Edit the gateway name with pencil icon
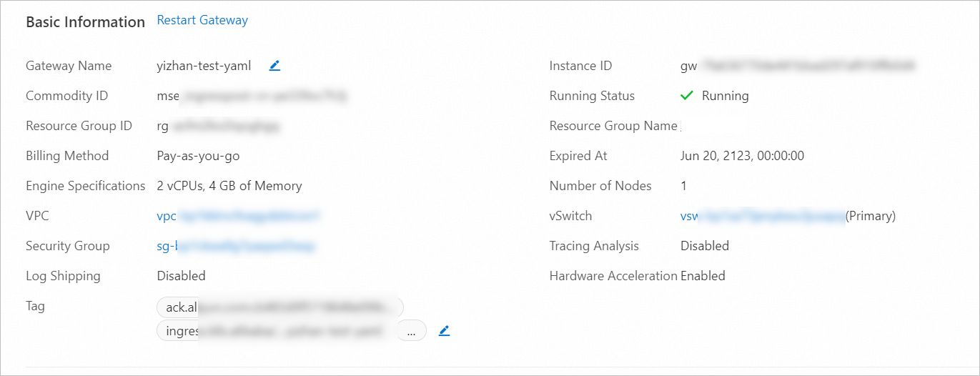The image size is (980, 376). click(274, 66)
